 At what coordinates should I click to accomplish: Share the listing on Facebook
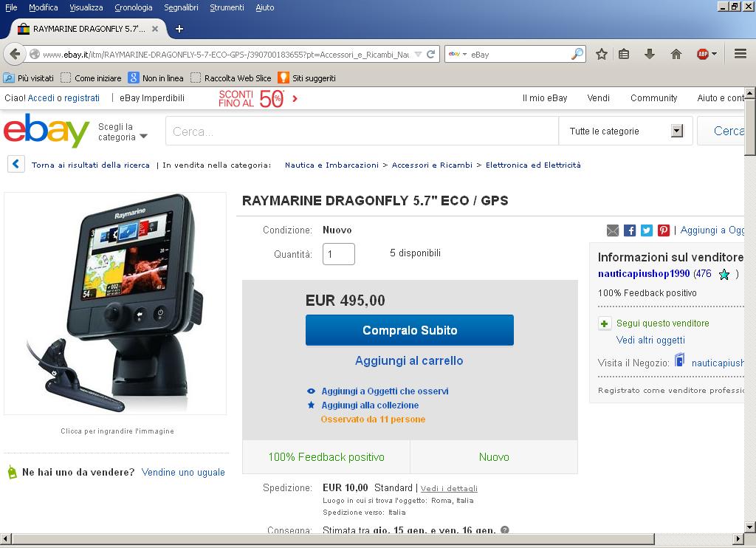[x=630, y=230]
